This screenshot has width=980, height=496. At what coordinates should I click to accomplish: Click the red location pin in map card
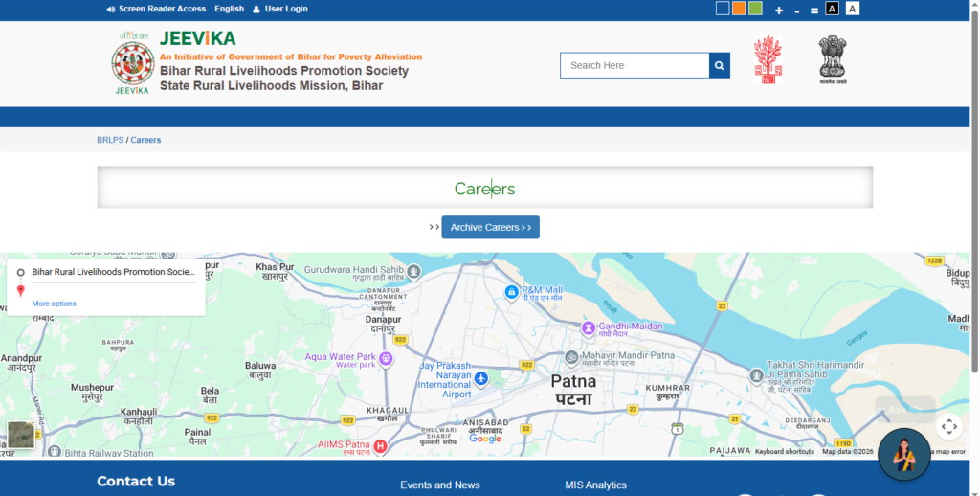coord(21,291)
